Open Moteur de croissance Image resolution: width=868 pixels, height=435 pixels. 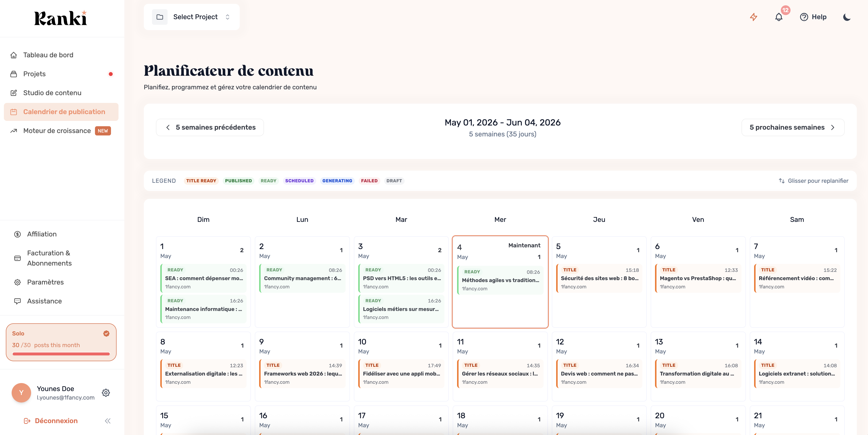61,131
